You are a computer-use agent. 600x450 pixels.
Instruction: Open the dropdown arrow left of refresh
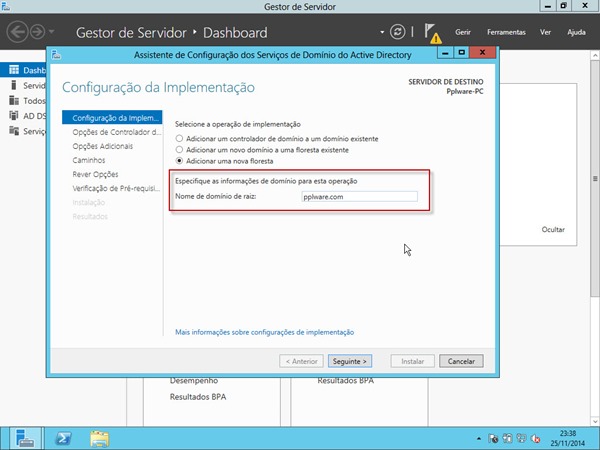(x=382, y=32)
